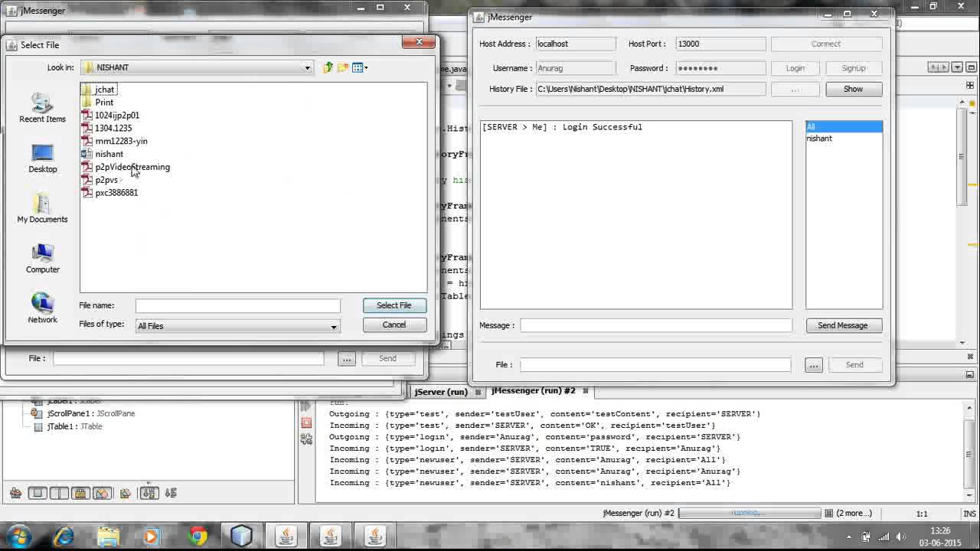Go to Desktop shortcut in file chooser

(43, 158)
